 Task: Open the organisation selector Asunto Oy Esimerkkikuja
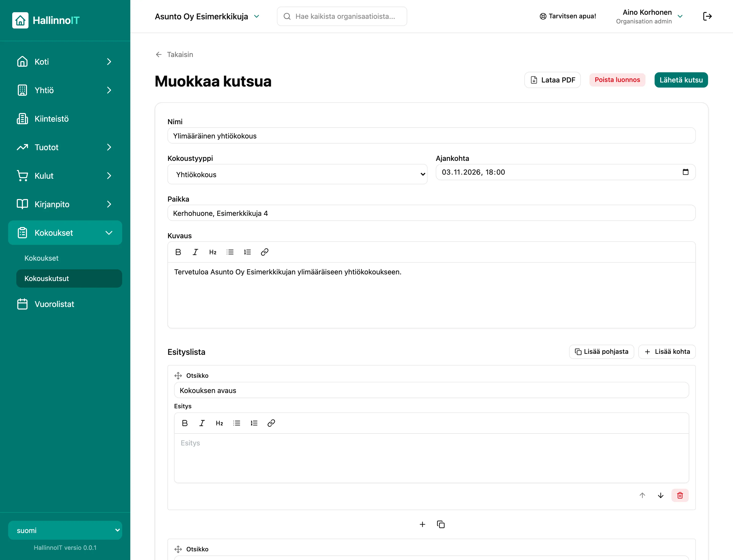(207, 16)
